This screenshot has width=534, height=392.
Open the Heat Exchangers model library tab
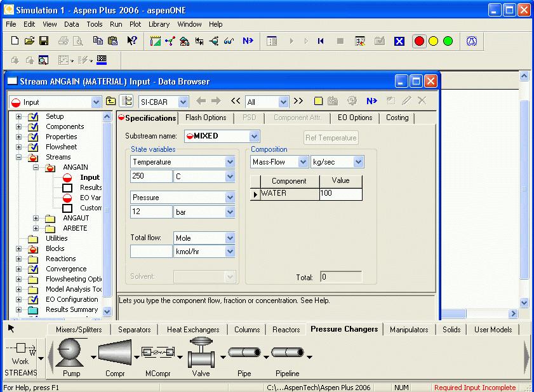pyautogui.click(x=193, y=330)
